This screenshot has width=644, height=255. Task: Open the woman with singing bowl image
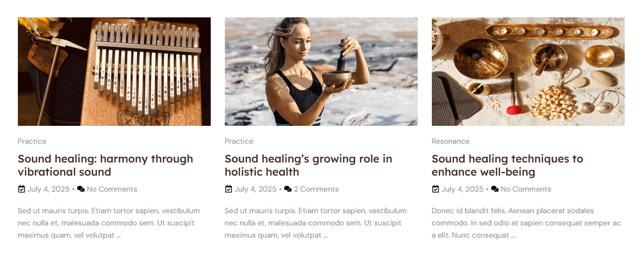321,71
